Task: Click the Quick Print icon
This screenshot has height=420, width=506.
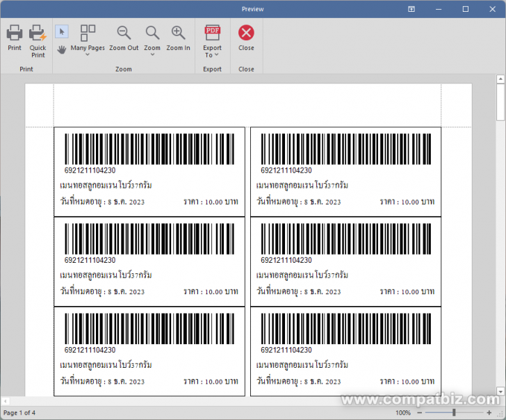Action: pos(38,33)
